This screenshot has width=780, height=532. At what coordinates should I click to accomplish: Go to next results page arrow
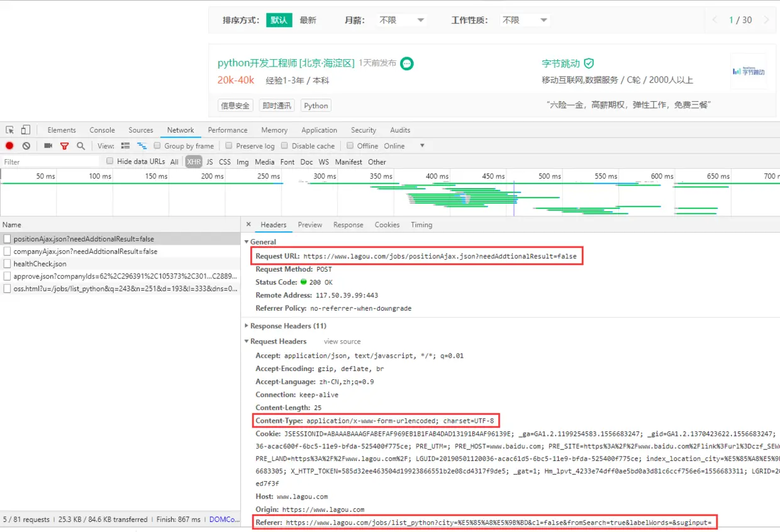[766, 20]
